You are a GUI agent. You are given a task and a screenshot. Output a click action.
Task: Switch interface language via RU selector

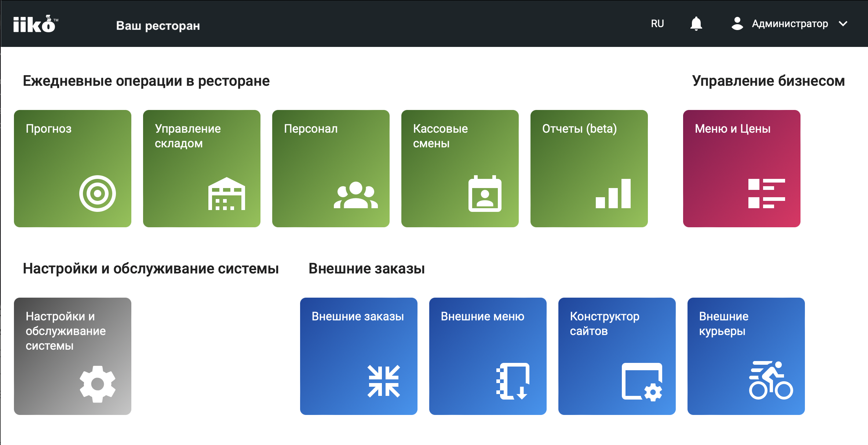click(657, 23)
